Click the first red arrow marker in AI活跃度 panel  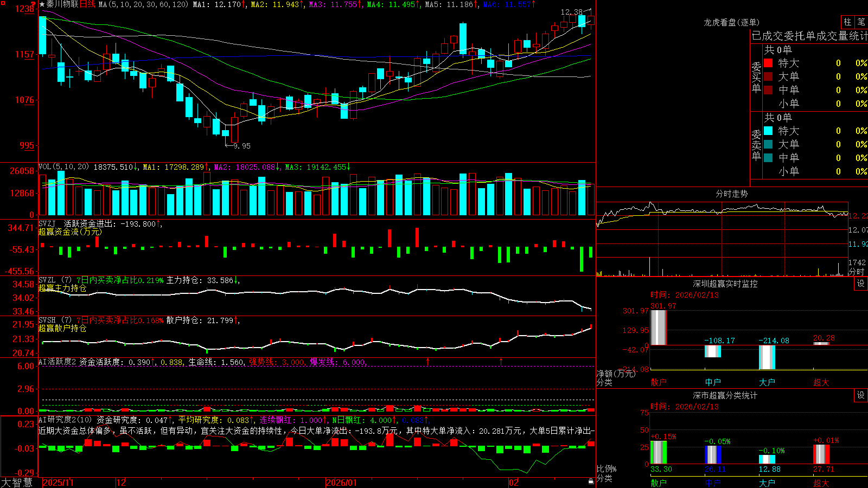[x=428, y=361]
